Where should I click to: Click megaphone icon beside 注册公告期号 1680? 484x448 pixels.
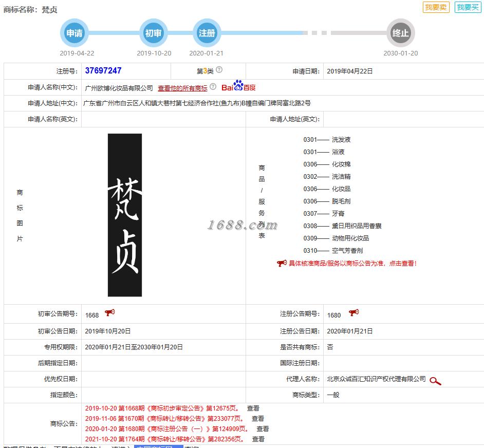[353, 312]
